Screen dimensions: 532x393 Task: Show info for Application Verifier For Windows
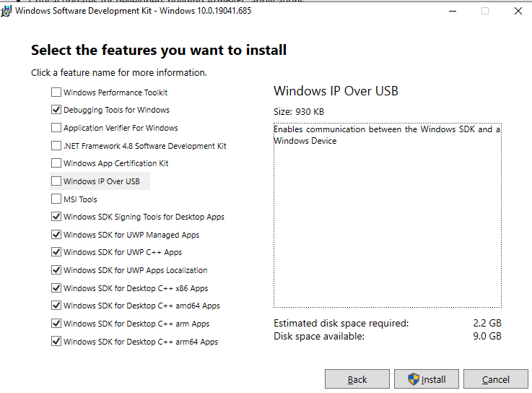pos(121,128)
